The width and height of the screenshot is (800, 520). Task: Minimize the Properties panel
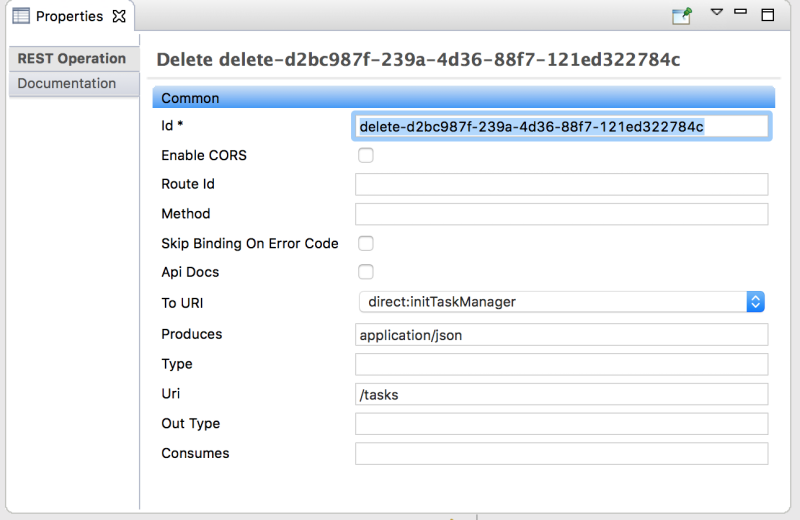[x=741, y=13]
